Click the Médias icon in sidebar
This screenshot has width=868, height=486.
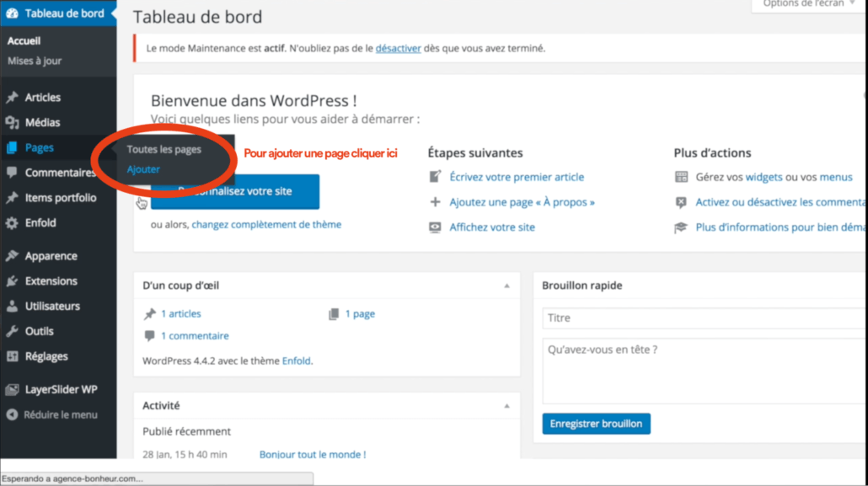pyautogui.click(x=12, y=122)
